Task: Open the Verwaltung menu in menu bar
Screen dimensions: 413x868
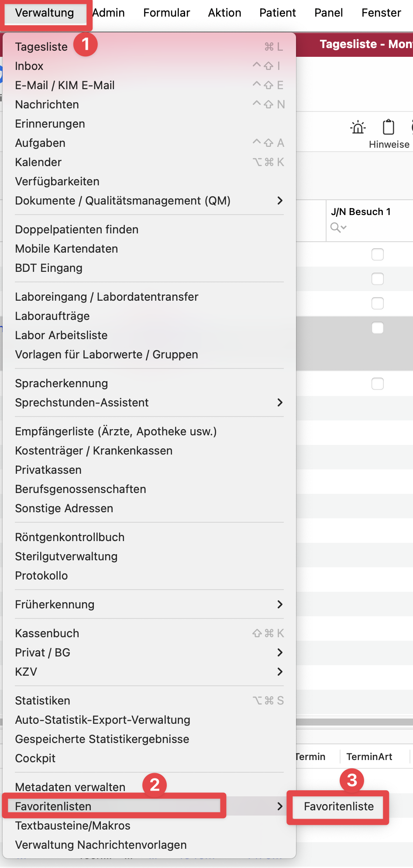Action: [45, 13]
